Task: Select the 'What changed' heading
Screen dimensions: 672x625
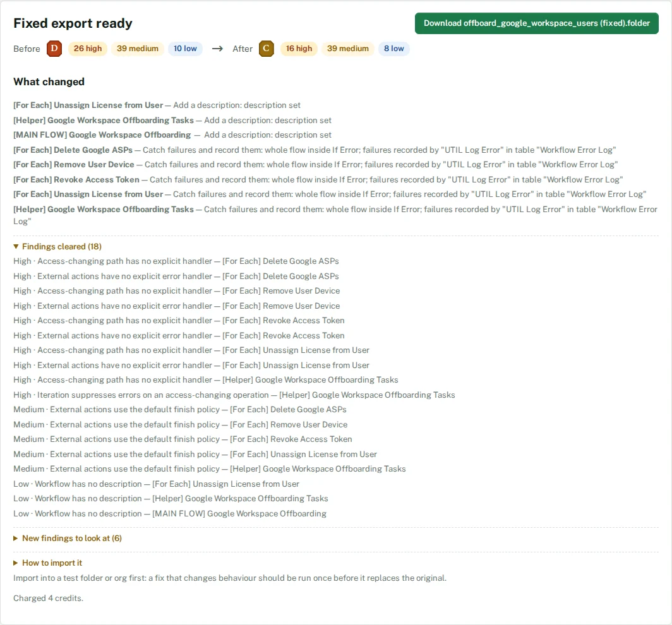Action: 49,82
